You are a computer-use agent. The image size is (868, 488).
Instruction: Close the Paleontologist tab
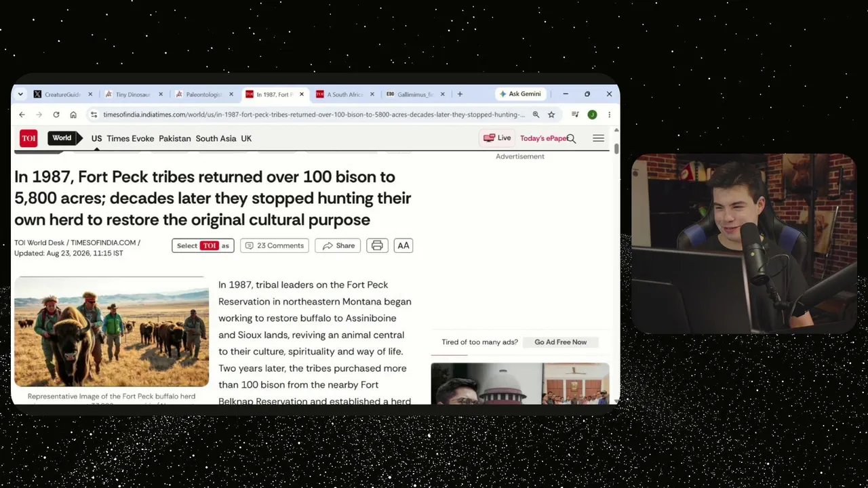(x=231, y=94)
